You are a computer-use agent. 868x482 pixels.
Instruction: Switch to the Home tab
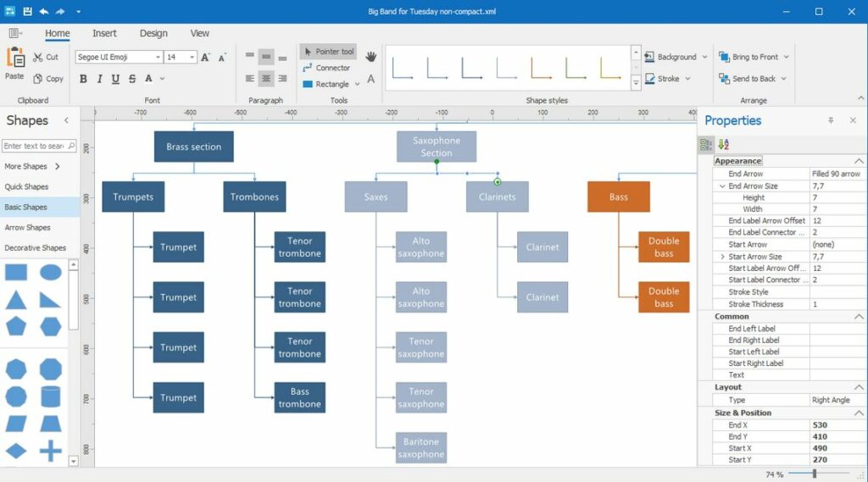[58, 33]
